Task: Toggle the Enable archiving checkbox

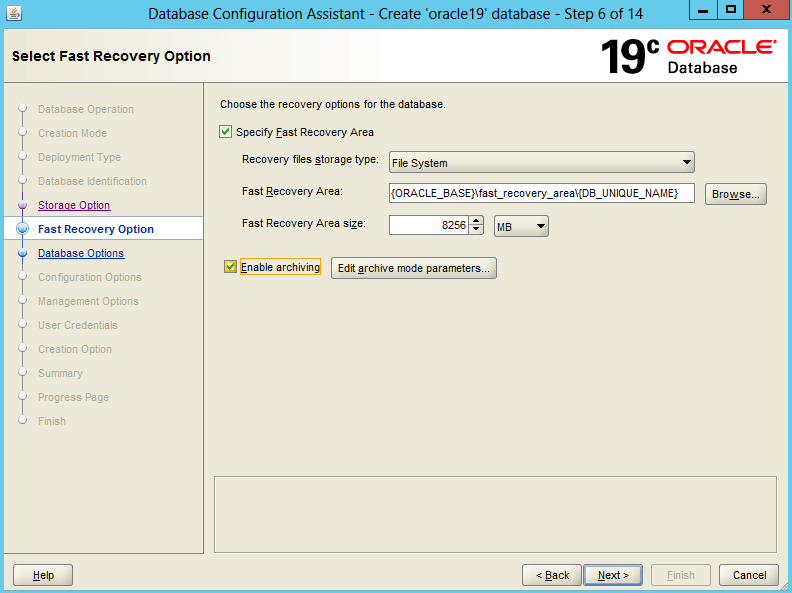Action: (x=230, y=267)
